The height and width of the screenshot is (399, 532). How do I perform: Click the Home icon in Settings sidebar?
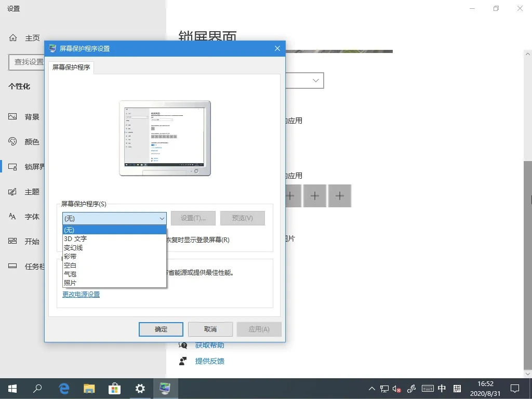[x=13, y=38]
